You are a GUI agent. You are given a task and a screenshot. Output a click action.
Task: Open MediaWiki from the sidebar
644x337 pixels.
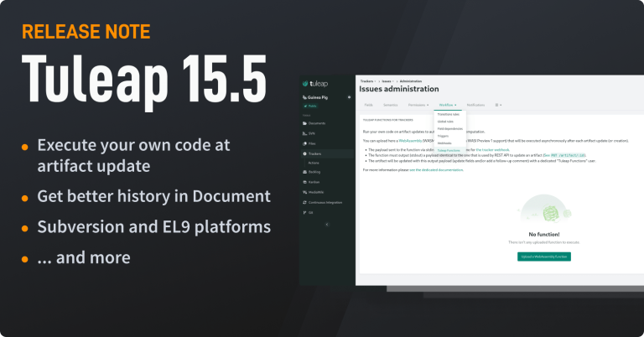pyautogui.click(x=316, y=190)
